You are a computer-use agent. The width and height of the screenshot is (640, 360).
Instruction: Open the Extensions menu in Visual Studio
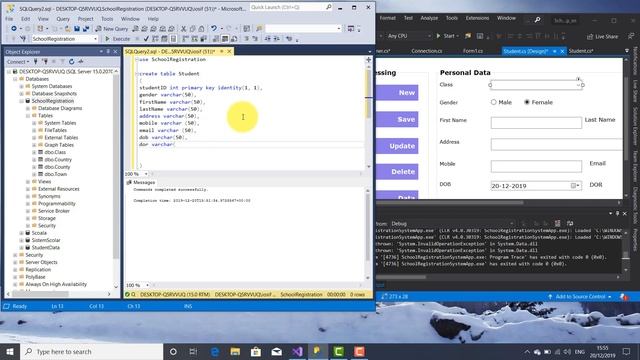(x=477, y=18)
